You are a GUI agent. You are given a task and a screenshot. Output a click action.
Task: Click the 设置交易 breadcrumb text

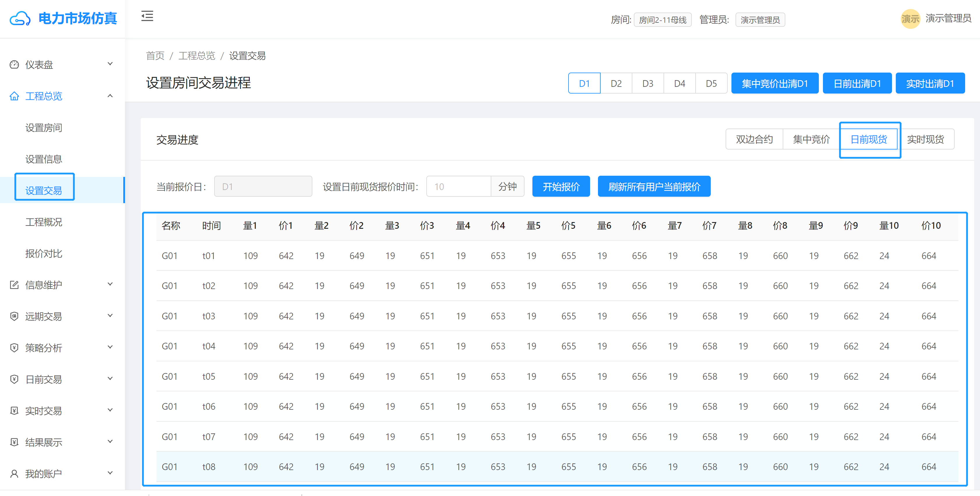click(x=247, y=56)
